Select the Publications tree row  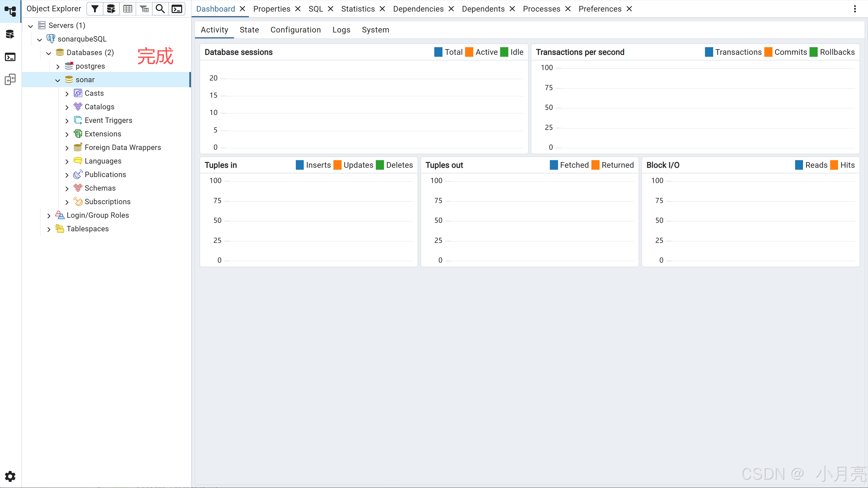coord(106,175)
